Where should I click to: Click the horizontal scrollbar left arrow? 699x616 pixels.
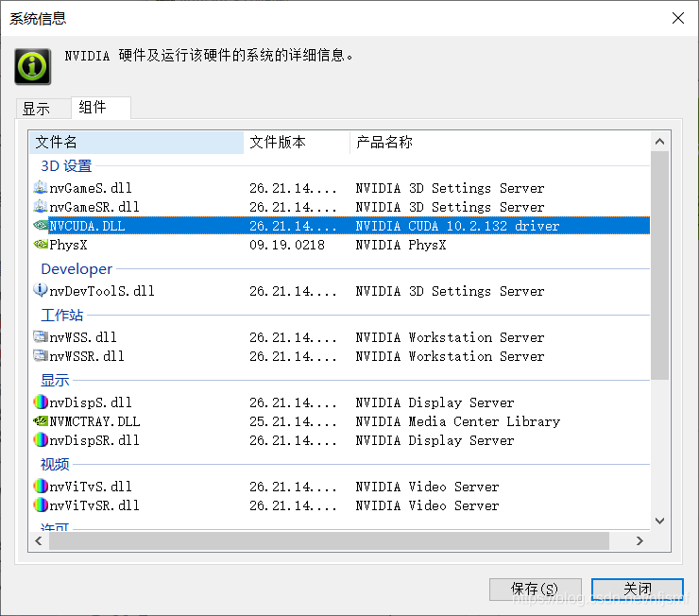[41, 541]
